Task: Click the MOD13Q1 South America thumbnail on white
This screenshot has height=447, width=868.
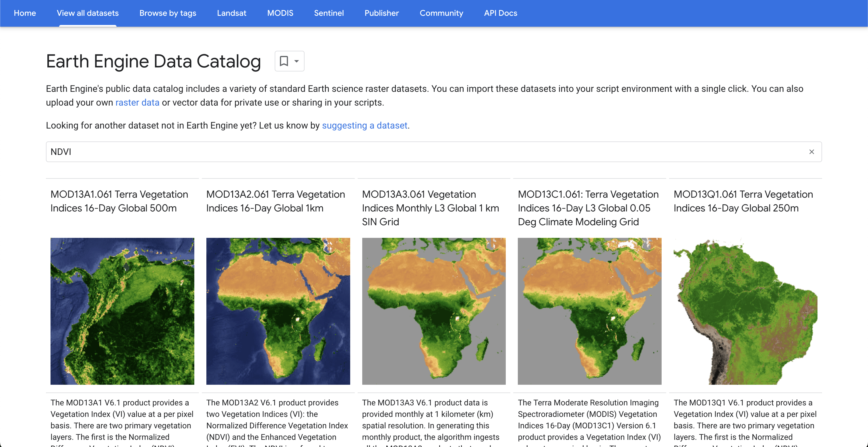Action: [x=745, y=311]
